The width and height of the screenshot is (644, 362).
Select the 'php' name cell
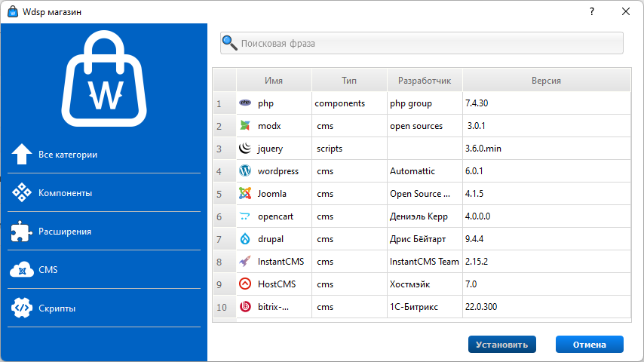click(274, 103)
